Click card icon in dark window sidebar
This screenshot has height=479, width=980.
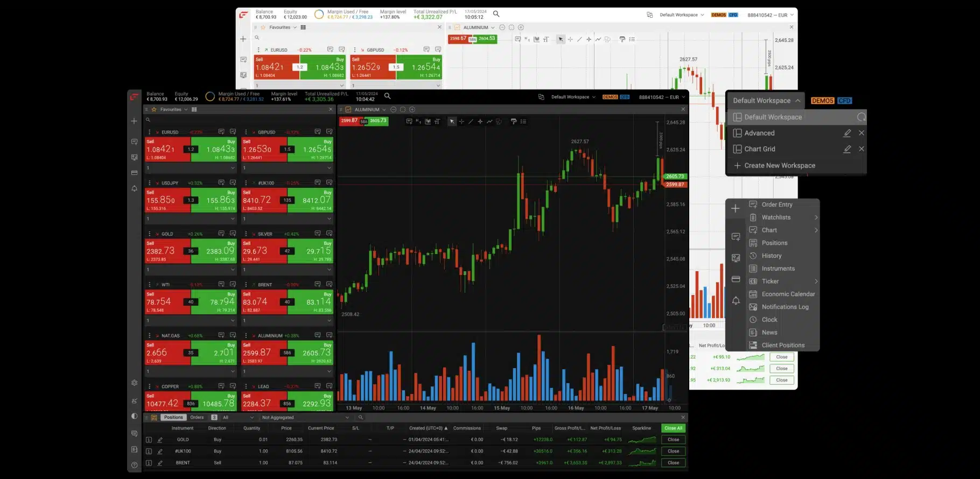(134, 173)
